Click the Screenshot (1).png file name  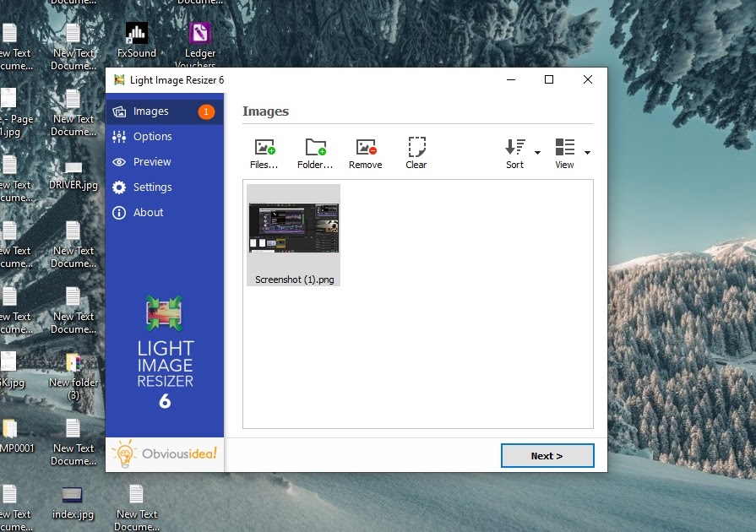tap(295, 280)
